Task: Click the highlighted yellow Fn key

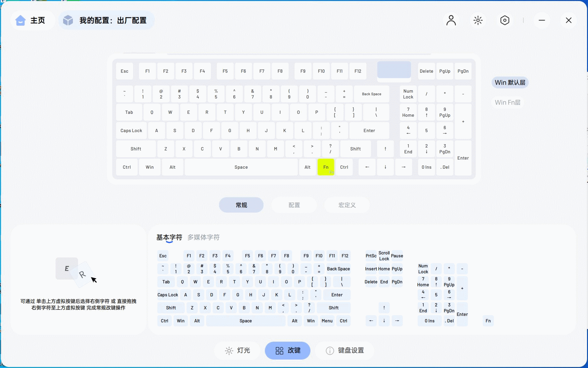Action: [x=326, y=167]
